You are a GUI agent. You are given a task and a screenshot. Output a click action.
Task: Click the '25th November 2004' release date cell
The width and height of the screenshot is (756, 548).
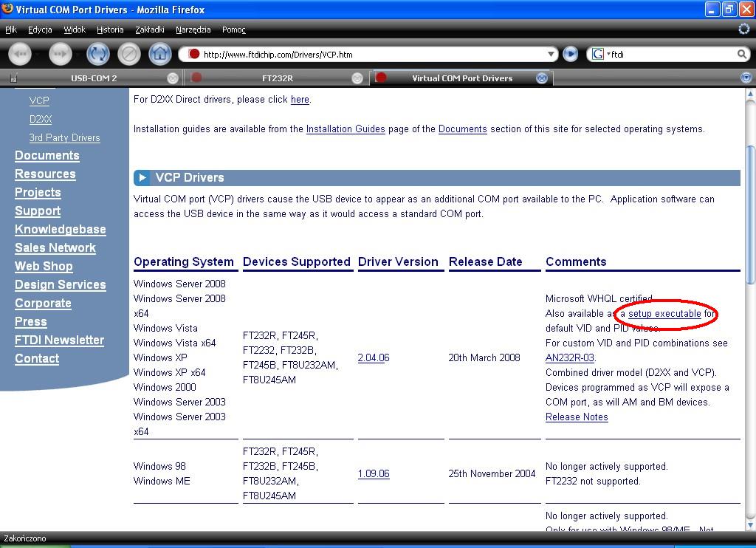click(492, 473)
